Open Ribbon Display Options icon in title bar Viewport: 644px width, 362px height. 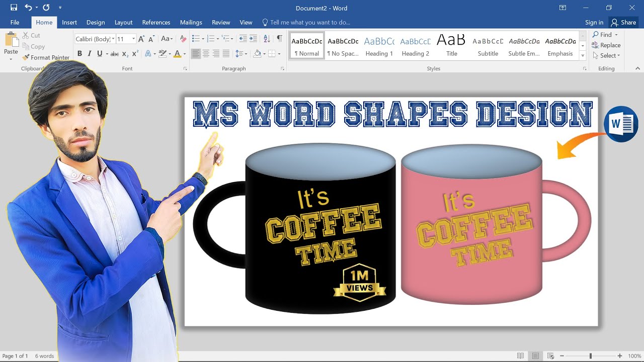562,8
